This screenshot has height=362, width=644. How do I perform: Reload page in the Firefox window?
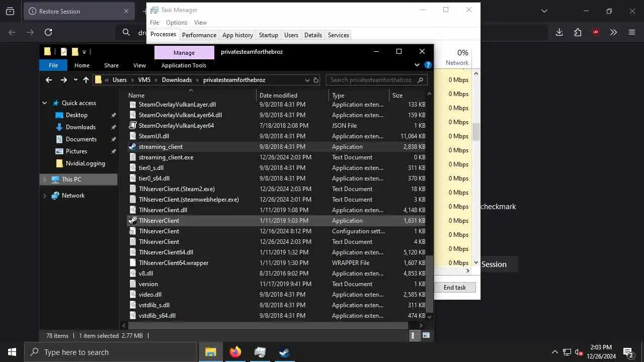click(x=48, y=32)
